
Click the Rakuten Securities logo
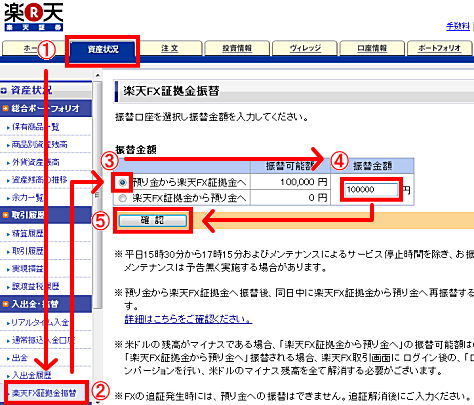pyautogui.click(x=33, y=17)
